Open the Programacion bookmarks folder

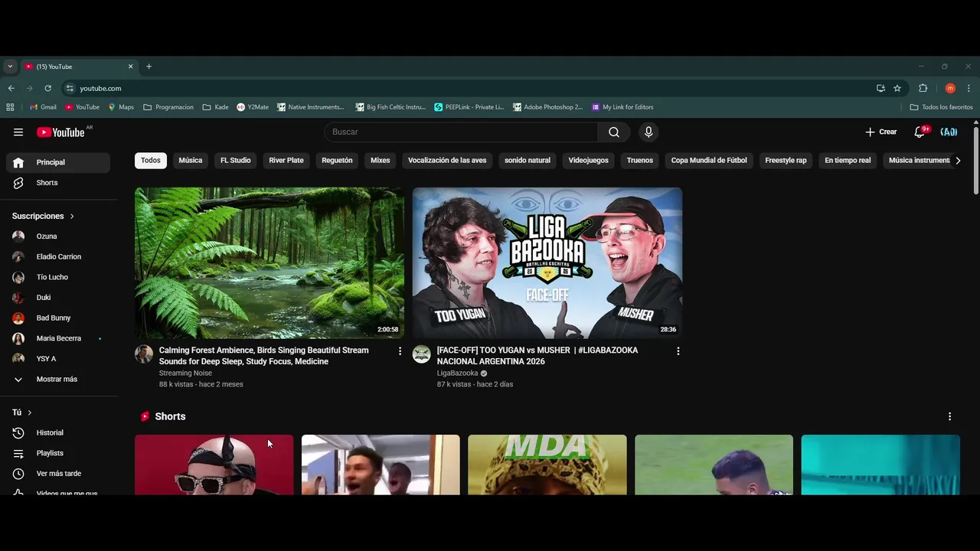[x=168, y=107]
